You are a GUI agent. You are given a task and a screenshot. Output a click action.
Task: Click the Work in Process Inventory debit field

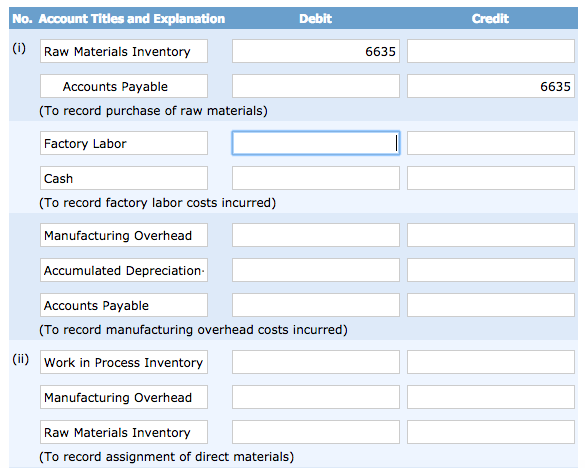(x=316, y=362)
